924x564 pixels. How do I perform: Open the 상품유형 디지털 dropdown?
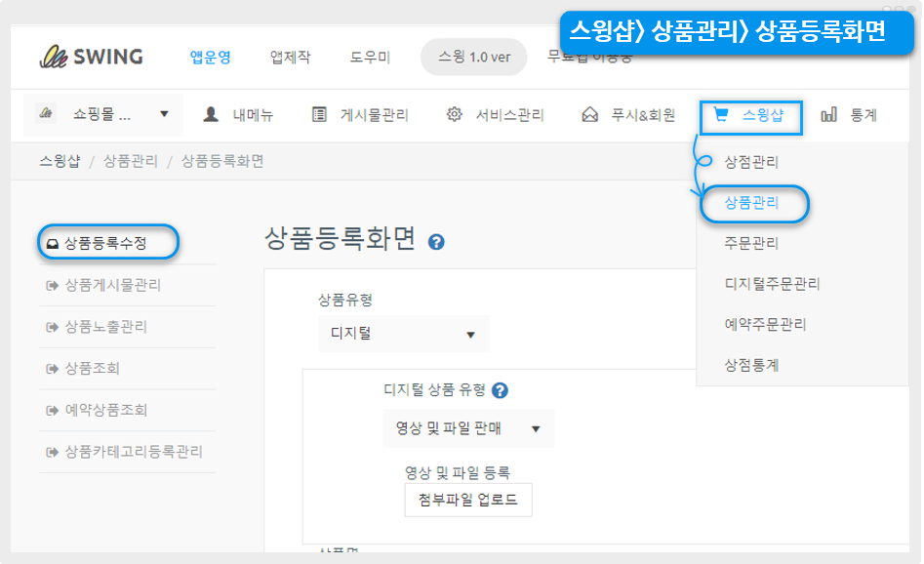pyautogui.click(x=404, y=335)
